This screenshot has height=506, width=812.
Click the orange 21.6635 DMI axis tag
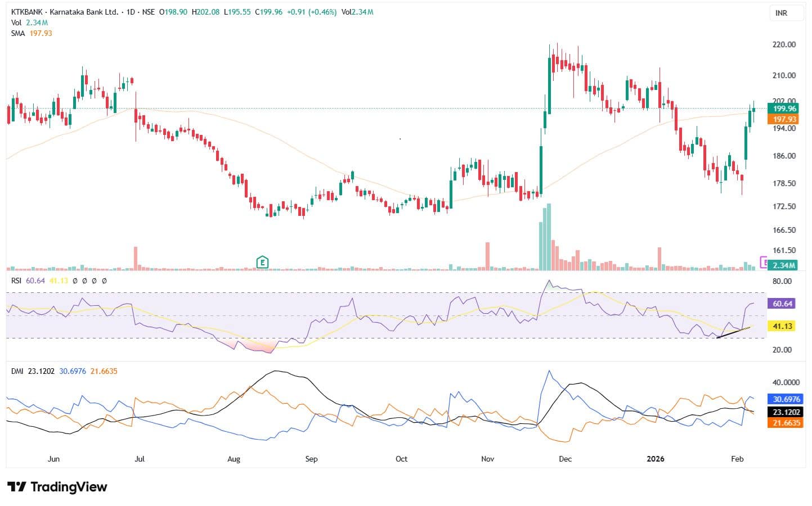tap(785, 423)
